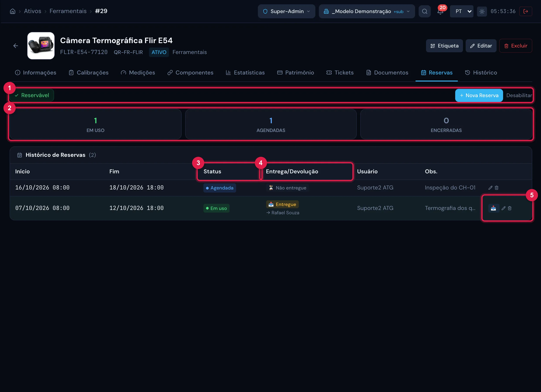The image size is (541, 392).
Task: Switch to the Histórico tab
Action: [x=481, y=73]
